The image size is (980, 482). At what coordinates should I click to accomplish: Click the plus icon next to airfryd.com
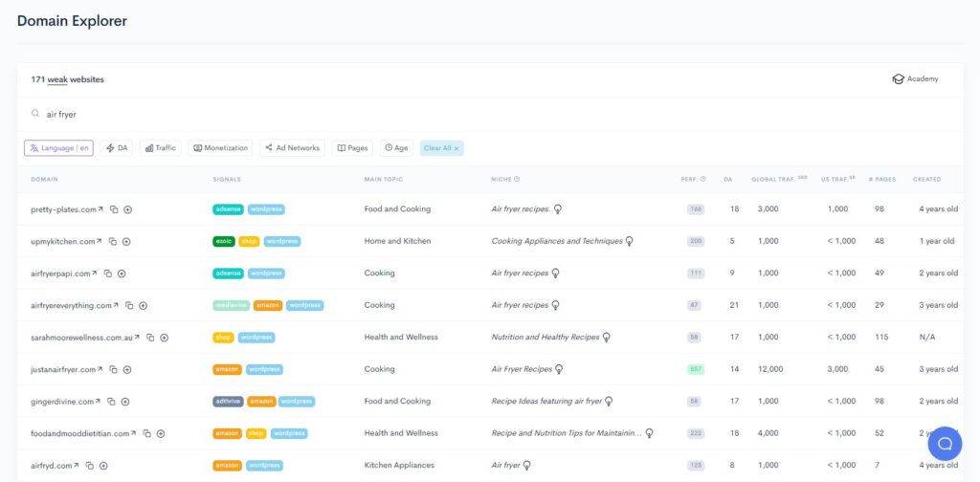(103, 466)
